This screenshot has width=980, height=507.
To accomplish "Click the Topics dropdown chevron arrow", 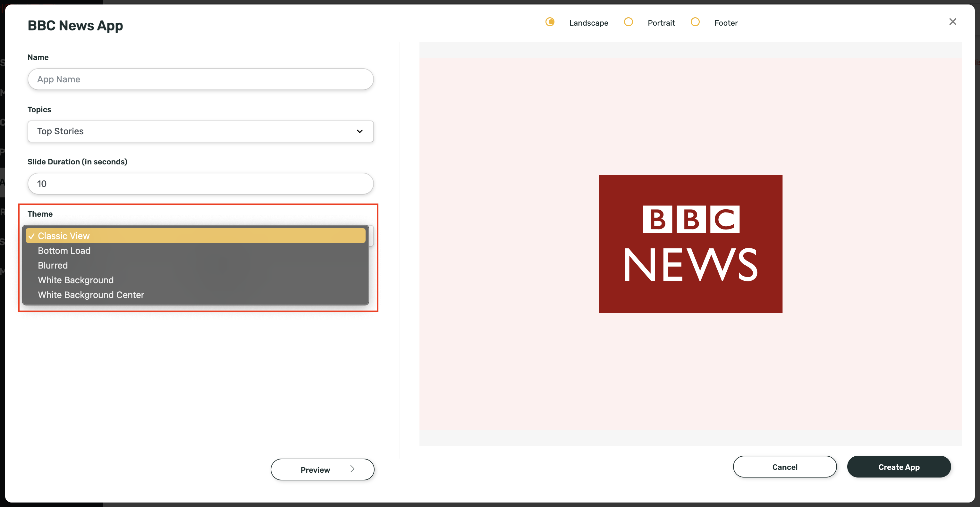I will [x=359, y=131].
